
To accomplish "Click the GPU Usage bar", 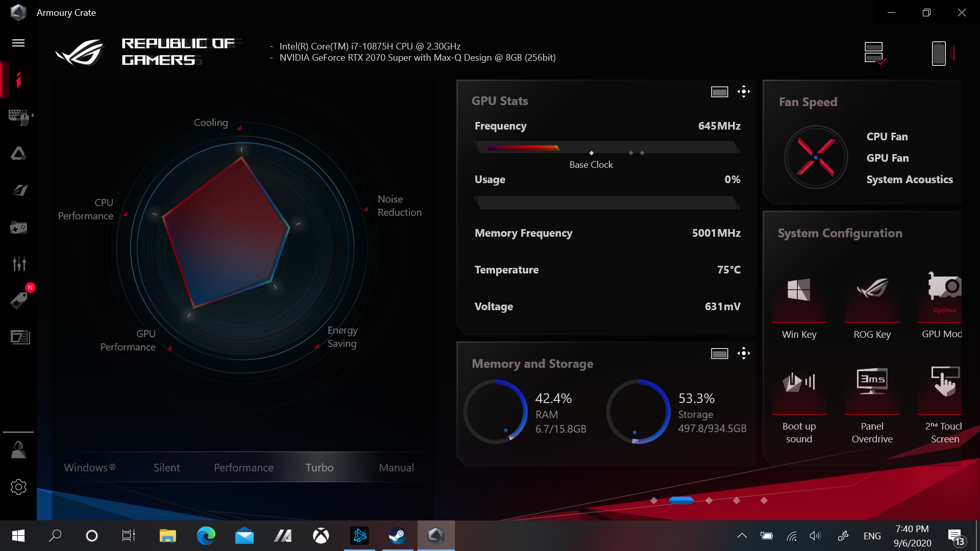I will pos(607,203).
